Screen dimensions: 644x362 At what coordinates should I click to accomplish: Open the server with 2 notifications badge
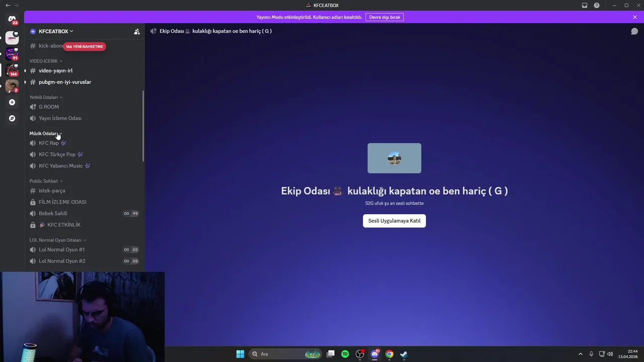[12, 86]
